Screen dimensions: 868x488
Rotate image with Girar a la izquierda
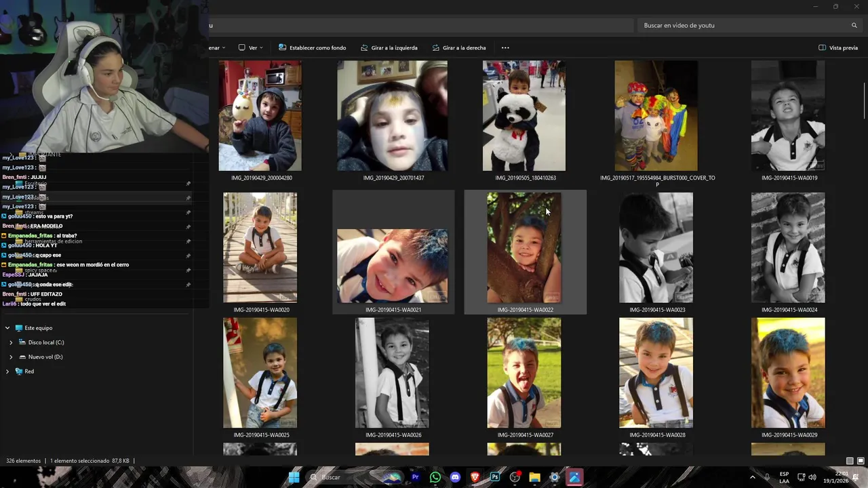[389, 48]
